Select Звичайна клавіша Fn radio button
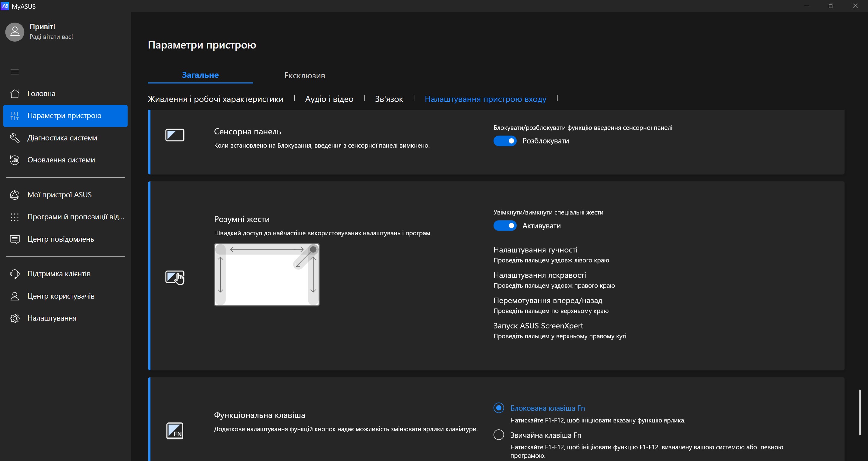 tap(499, 435)
